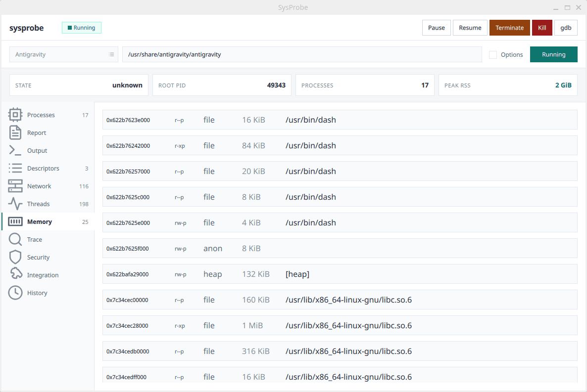Click the Resume button
Viewport: 587px width, 392px height.
[x=470, y=28]
